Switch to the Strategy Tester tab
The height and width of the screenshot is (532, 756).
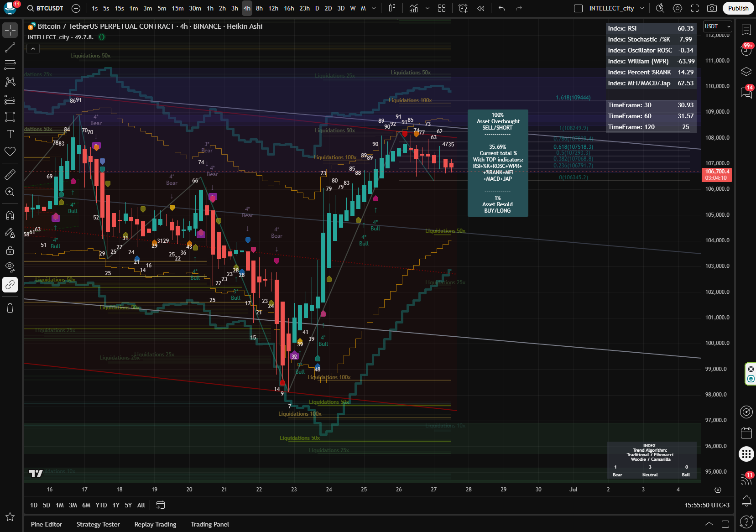click(98, 524)
